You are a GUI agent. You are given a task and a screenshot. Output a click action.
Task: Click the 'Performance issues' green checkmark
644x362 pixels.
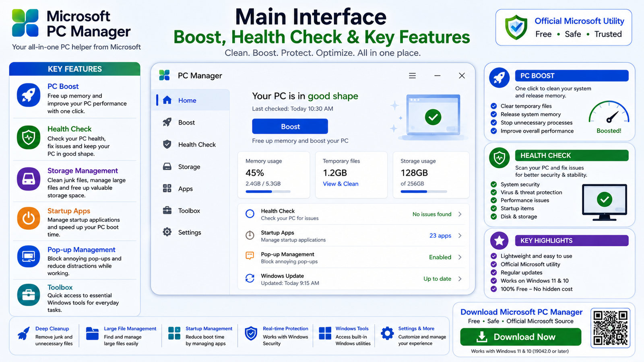(494, 200)
